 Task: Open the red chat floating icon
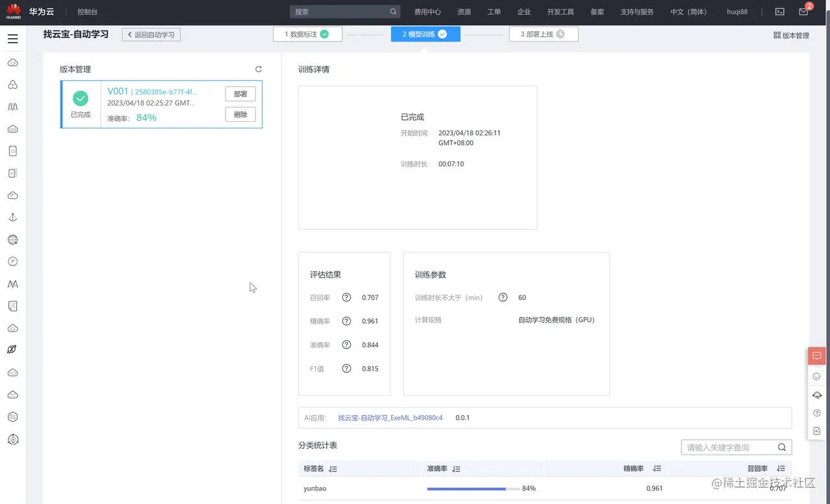pyautogui.click(x=816, y=356)
